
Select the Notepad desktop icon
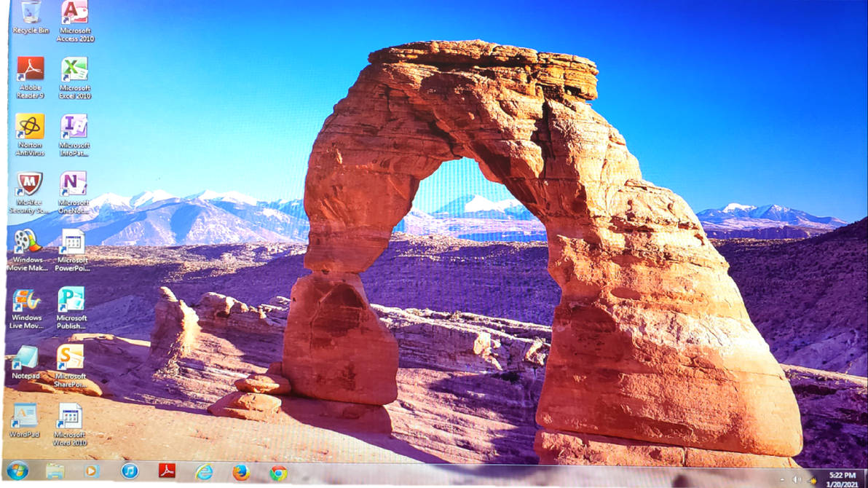tap(25, 363)
